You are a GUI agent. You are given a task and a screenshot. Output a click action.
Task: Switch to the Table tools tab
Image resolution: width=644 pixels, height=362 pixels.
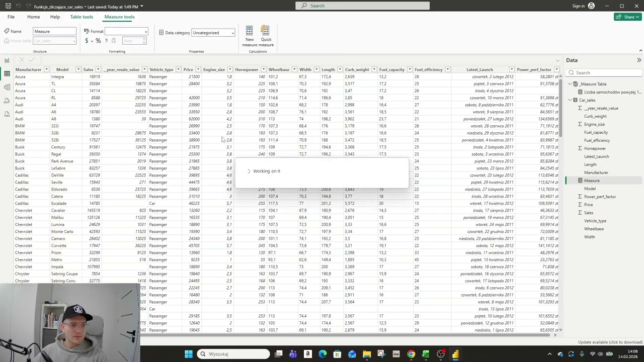82,17
